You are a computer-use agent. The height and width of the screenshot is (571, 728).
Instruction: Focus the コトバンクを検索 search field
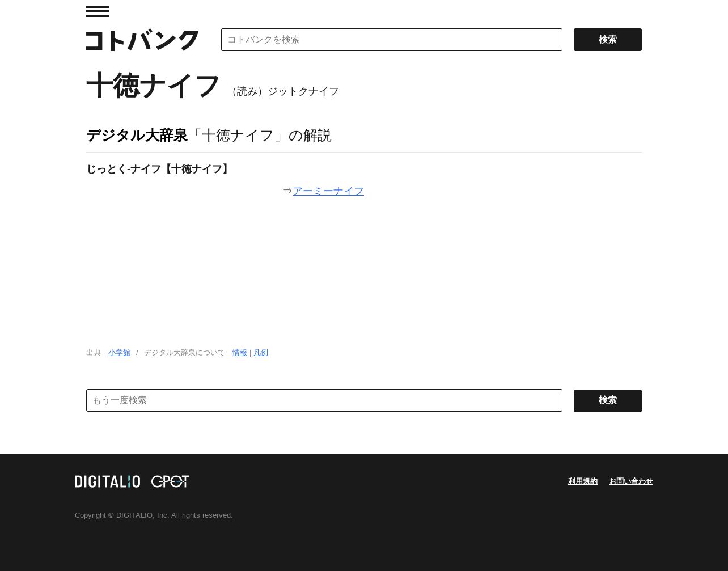tap(392, 40)
